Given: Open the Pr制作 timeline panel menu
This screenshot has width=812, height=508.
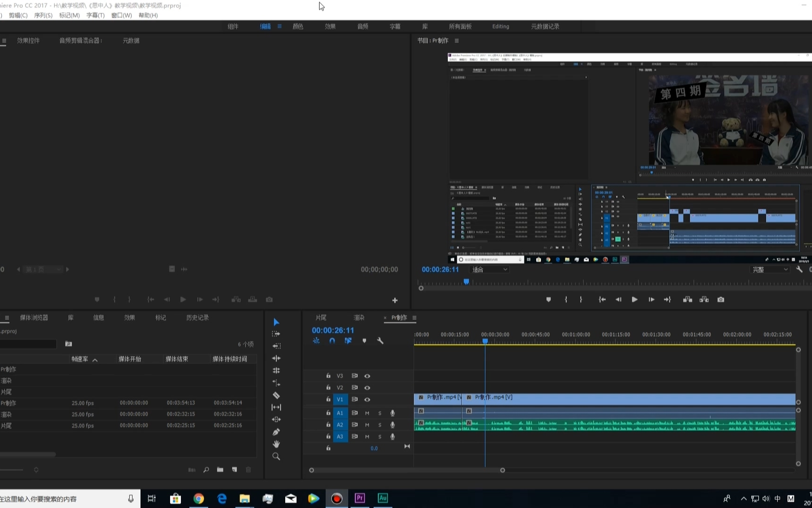Looking at the screenshot, I should click(x=414, y=318).
